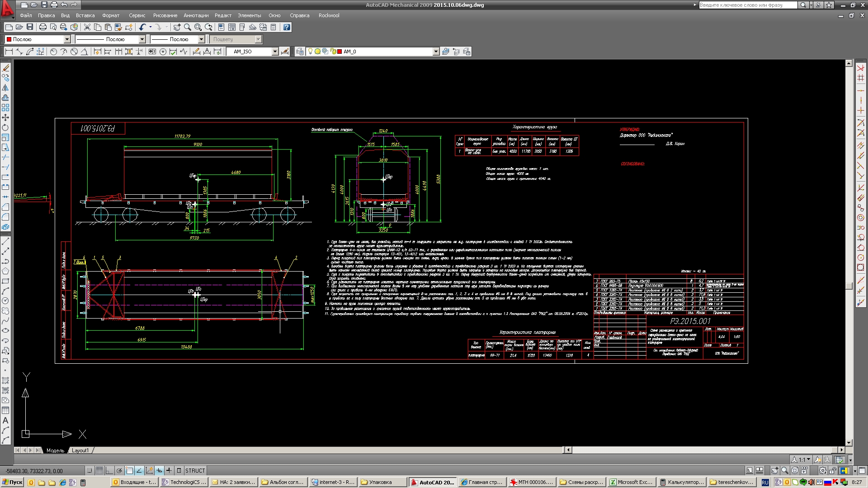Open the QuickCalc calculator icon

pos(274,27)
